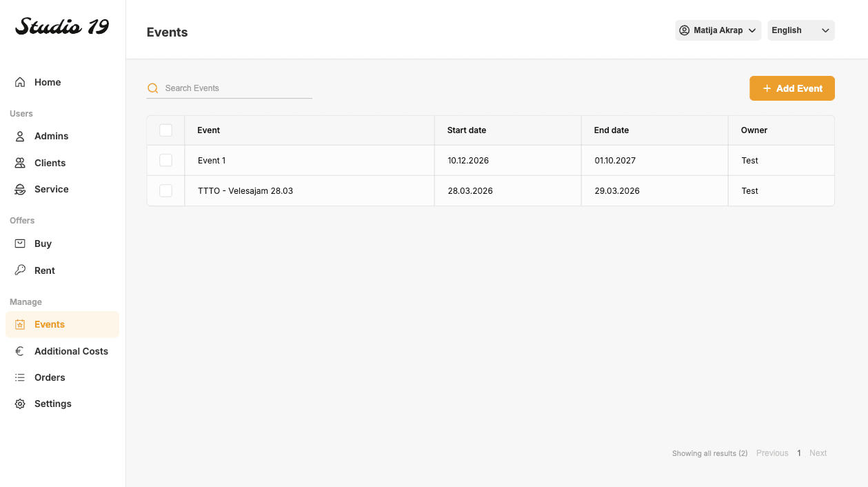Click the Add Event button
Image resolution: width=868 pixels, height=487 pixels.
pyautogui.click(x=791, y=88)
